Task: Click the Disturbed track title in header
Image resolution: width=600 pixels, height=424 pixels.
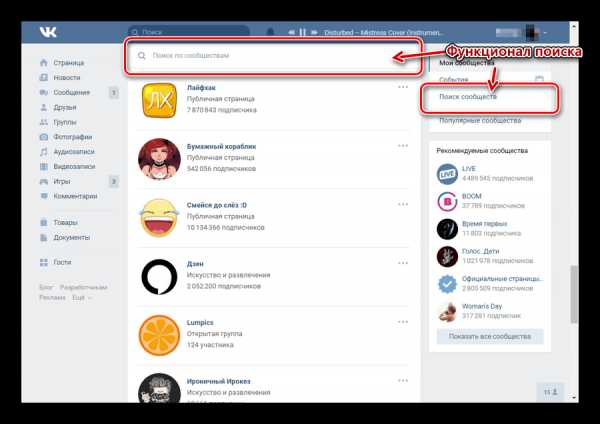Action: coord(383,33)
